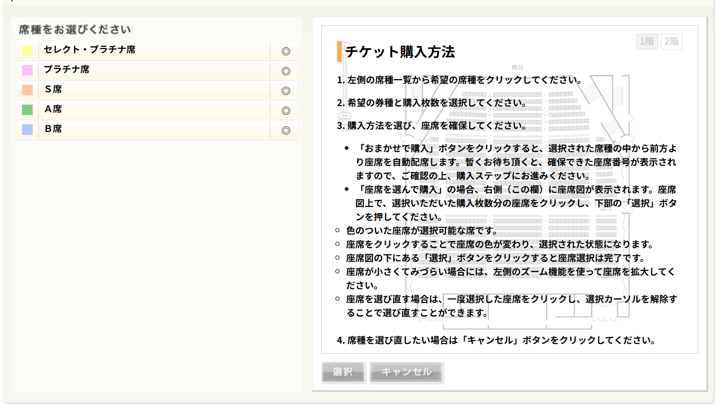Pick the B席 seat type label

point(53,130)
